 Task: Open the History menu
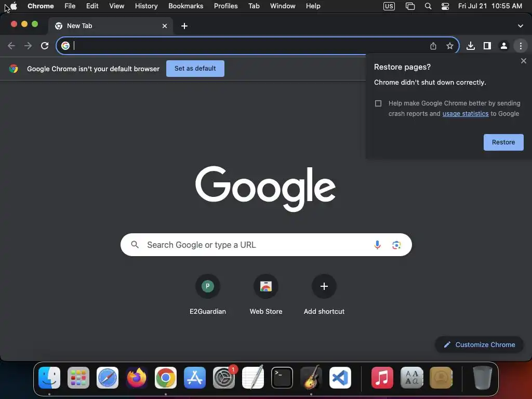pyautogui.click(x=146, y=6)
